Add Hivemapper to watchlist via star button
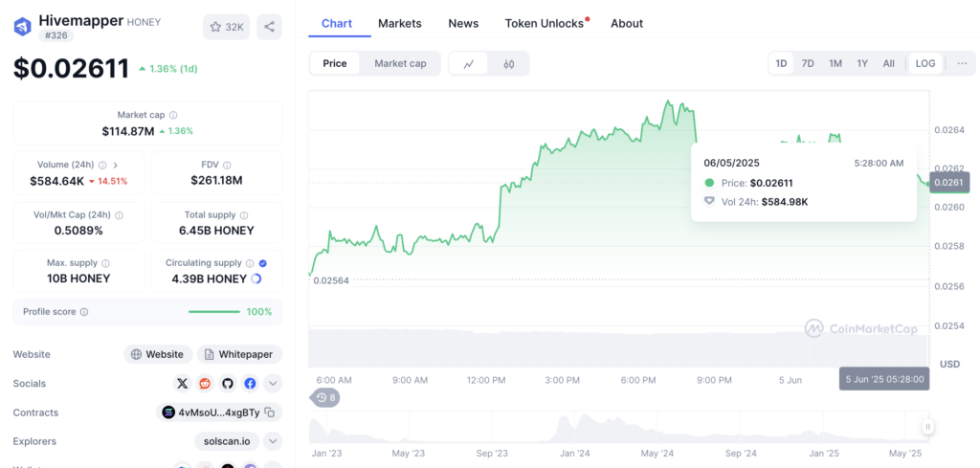This screenshot has width=980, height=468. click(226, 27)
